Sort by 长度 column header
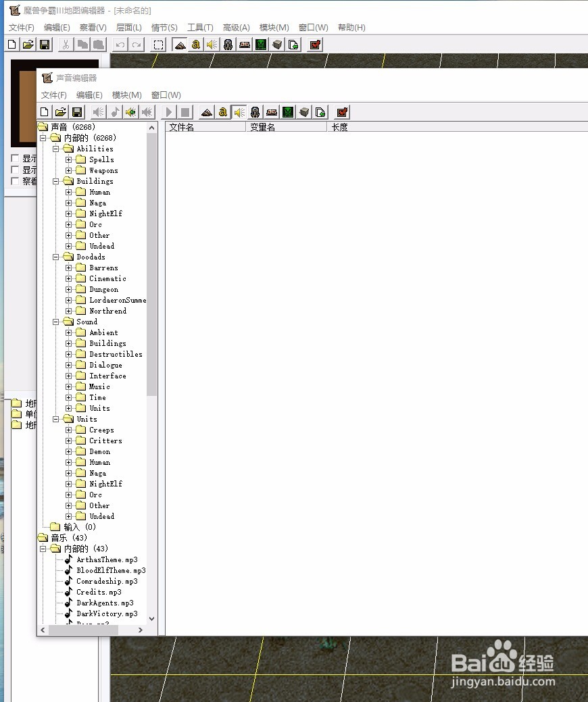Image resolution: width=588 pixels, height=702 pixels. tap(458, 127)
